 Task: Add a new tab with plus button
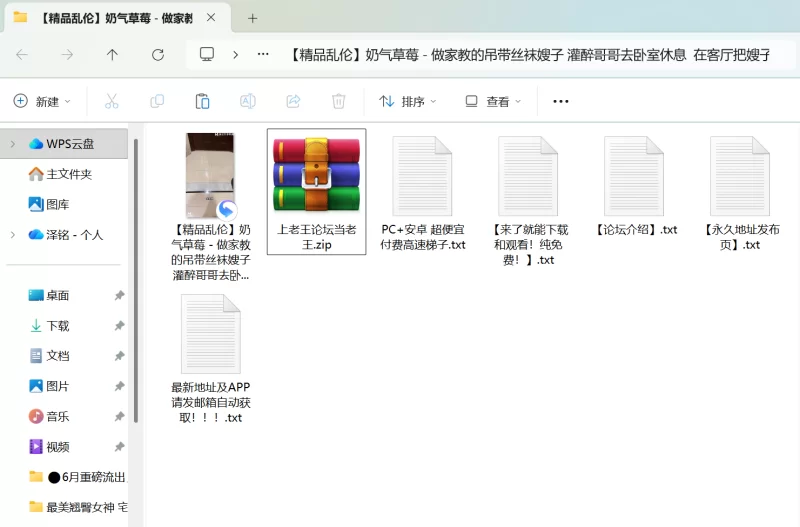click(253, 18)
